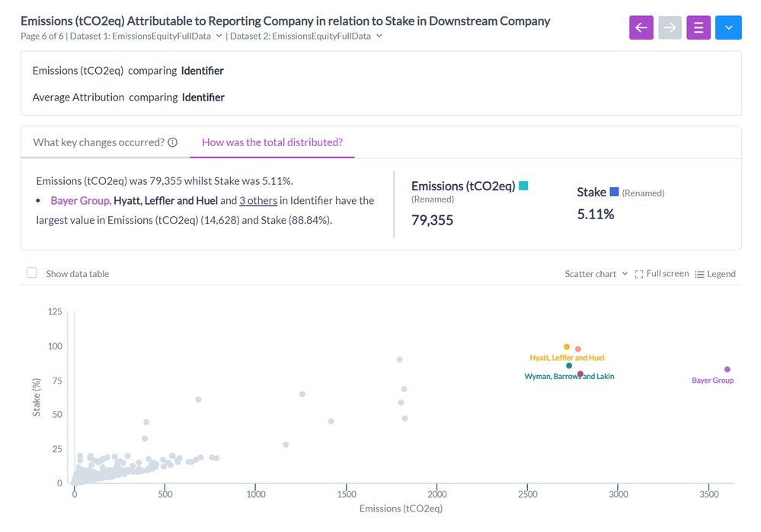Open the purple hamburger menu button
761x532 pixels.
(x=699, y=28)
